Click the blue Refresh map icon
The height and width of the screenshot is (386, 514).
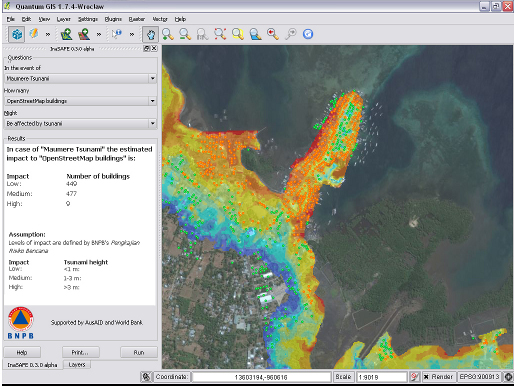pos(308,34)
